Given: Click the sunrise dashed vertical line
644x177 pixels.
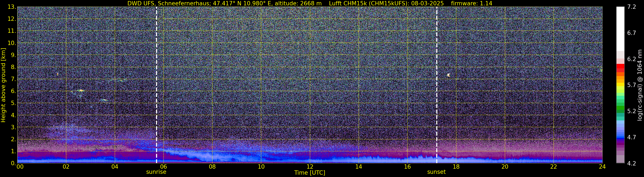Looking at the screenshot, I should (156, 85).
